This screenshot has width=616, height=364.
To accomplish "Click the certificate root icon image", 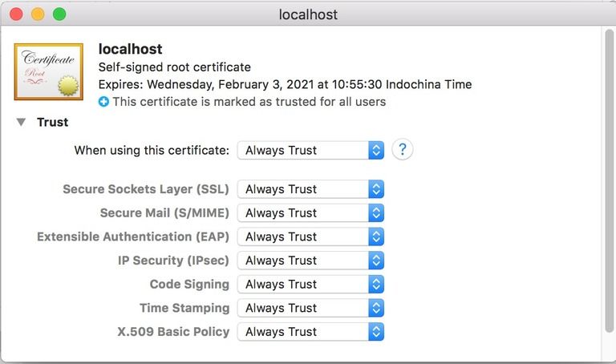I will pyautogui.click(x=48, y=71).
